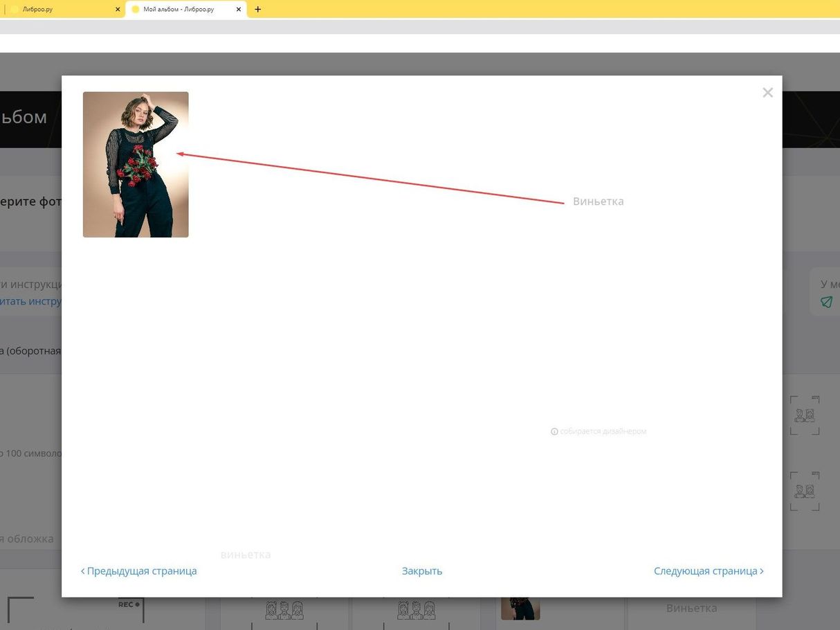Click the Виньетка label at the arrow's tail

[598, 201]
